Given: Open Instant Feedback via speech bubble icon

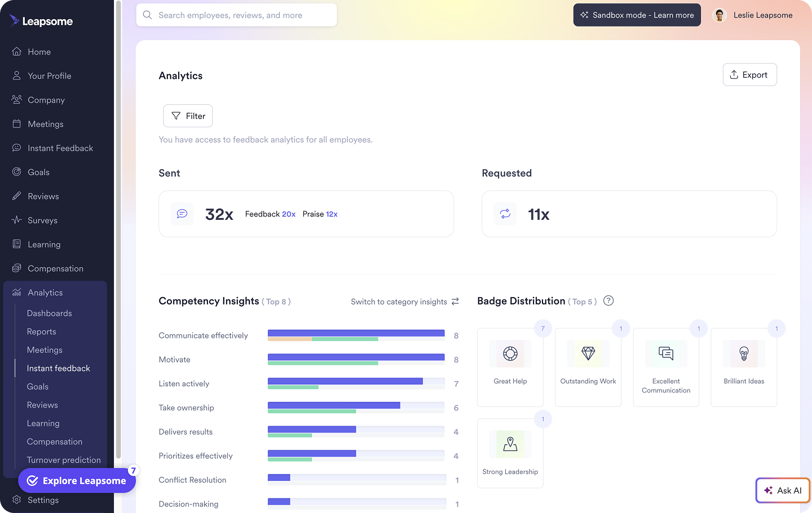Looking at the screenshot, I should (x=16, y=148).
